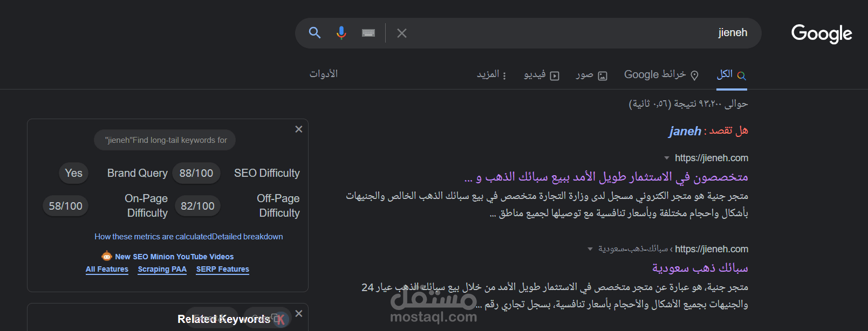The image size is (868, 331).
Task: Open How these metrics are calculated
Action: click(x=153, y=237)
